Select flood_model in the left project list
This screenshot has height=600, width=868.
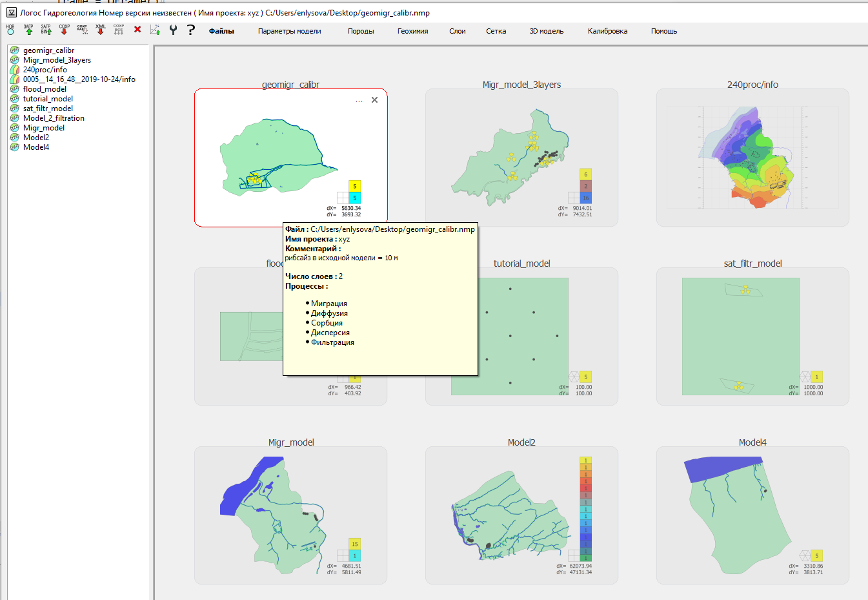(45, 89)
